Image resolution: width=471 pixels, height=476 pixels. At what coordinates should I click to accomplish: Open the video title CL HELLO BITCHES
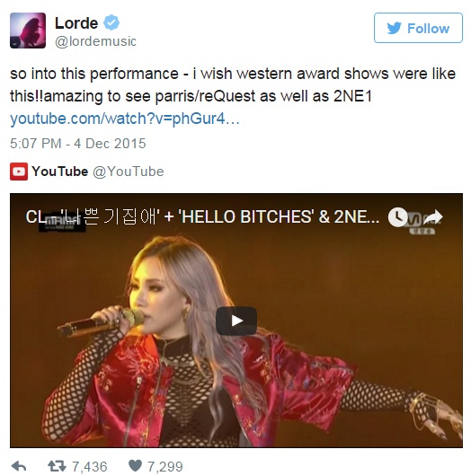202,217
